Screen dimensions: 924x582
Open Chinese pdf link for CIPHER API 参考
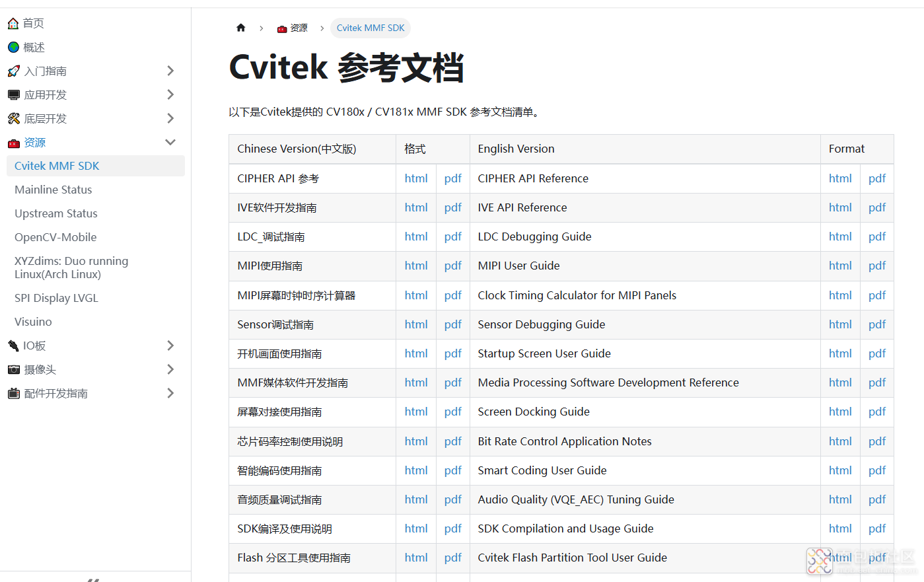pos(453,178)
